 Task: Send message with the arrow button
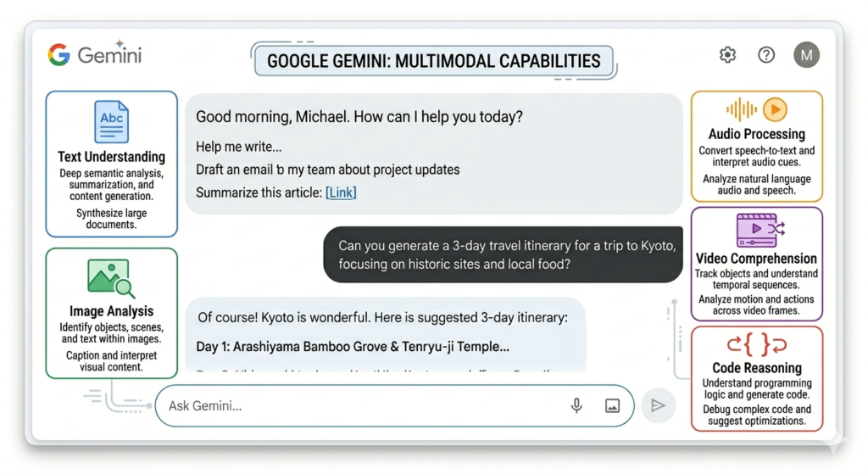pos(658,406)
